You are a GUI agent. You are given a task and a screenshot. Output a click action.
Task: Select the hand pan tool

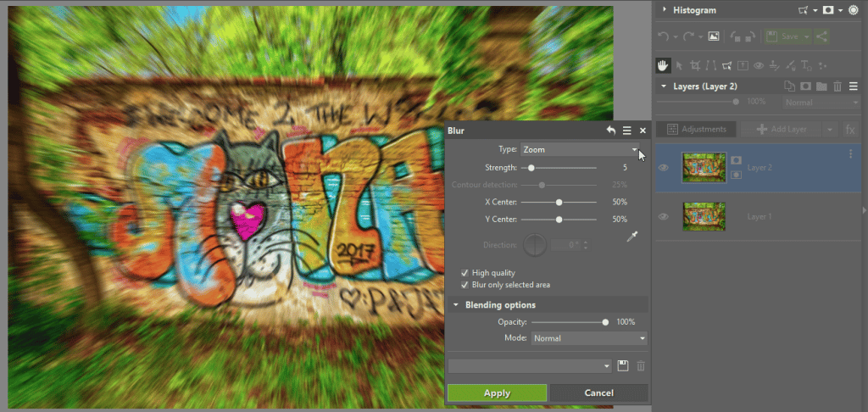[x=664, y=65]
